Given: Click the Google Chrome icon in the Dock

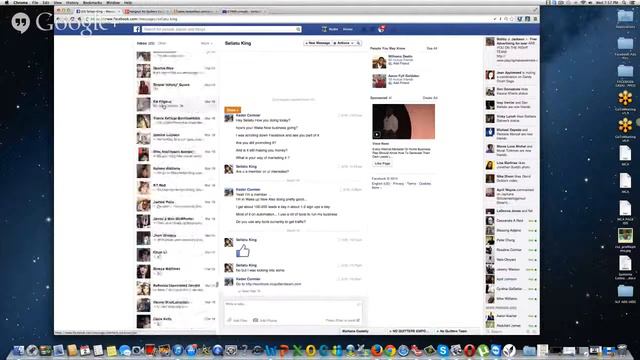Looking at the screenshot, I should [390, 350].
